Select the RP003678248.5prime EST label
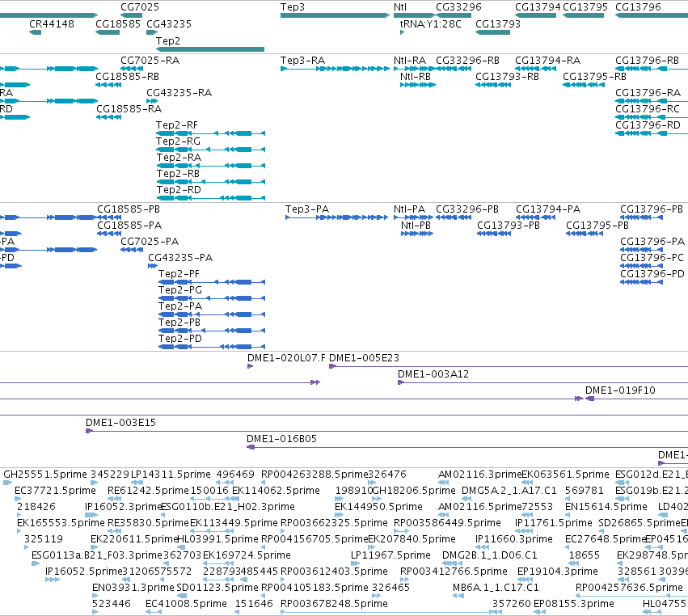Viewport: 688px width, 616px height. click(335, 604)
